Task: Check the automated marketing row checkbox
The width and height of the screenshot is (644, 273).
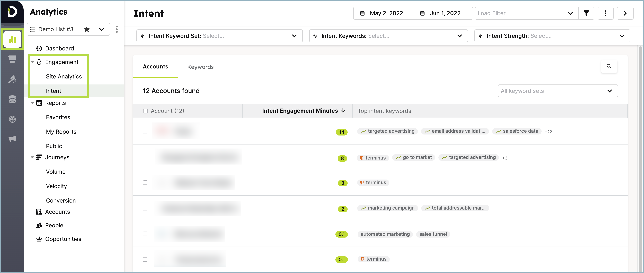Action: pos(145,234)
